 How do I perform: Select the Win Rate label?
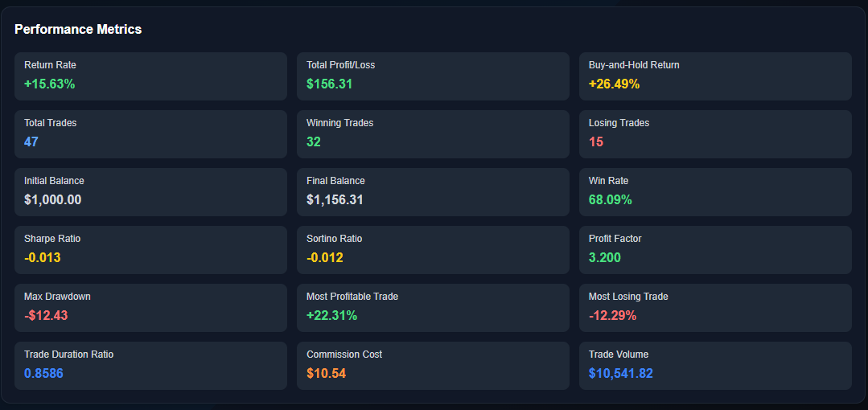tap(608, 180)
